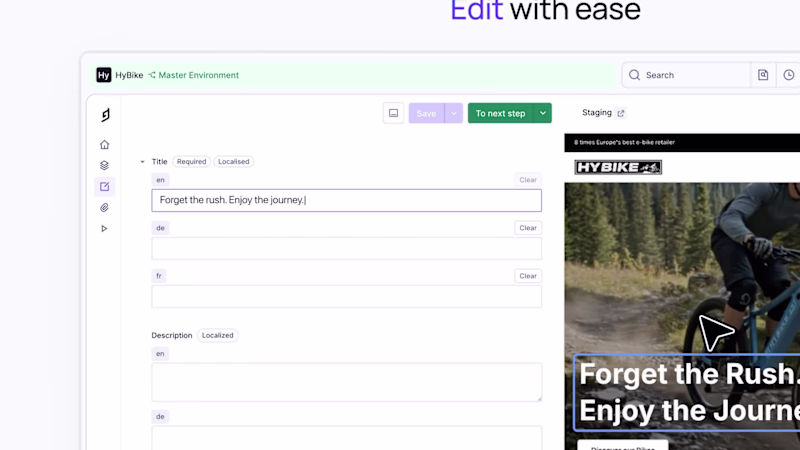Open the Content editor icon
800x450 pixels.
tap(105, 186)
